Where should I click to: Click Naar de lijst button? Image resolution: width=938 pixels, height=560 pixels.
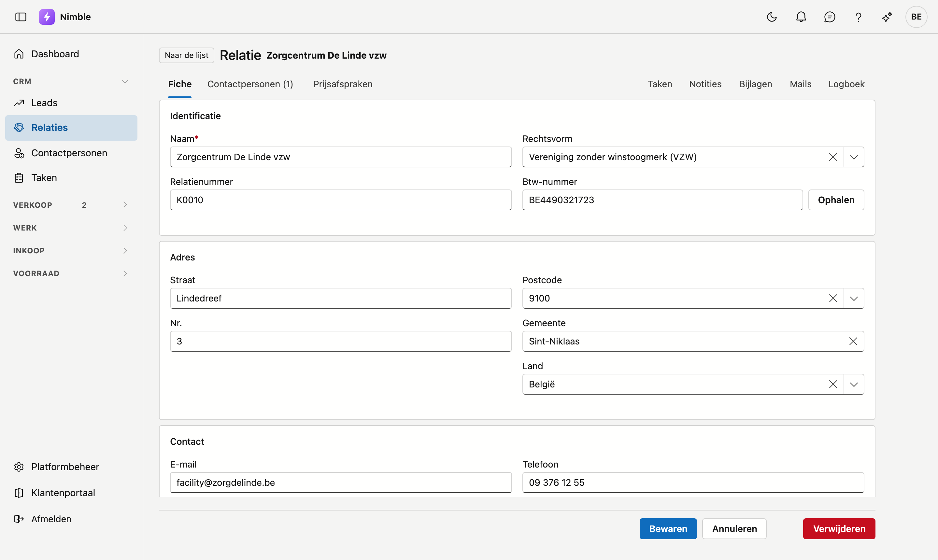click(187, 55)
